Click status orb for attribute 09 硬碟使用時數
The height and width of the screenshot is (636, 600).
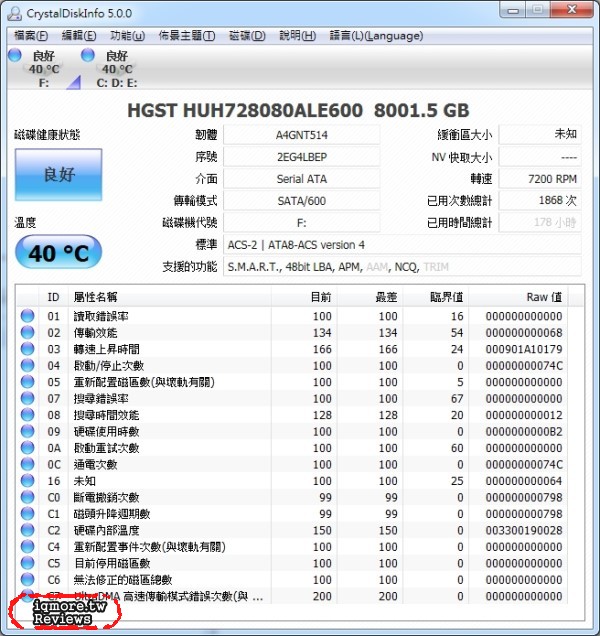pyautogui.click(x=28, y=431)
